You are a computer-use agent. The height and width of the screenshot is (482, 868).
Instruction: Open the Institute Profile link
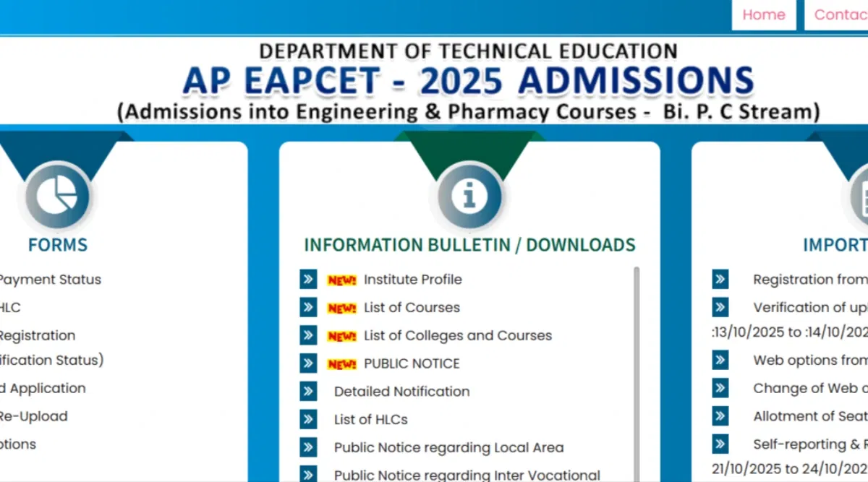[412, 280]
